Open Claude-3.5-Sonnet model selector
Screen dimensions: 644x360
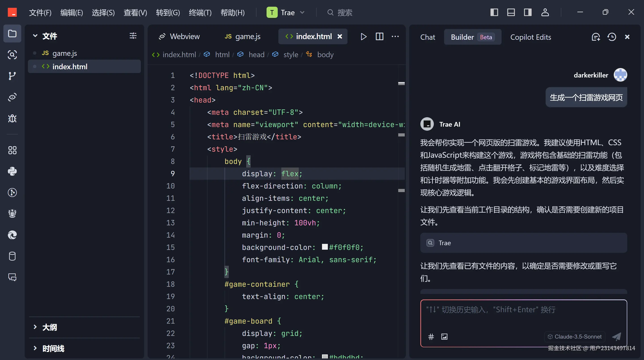[x=574, y=337]
